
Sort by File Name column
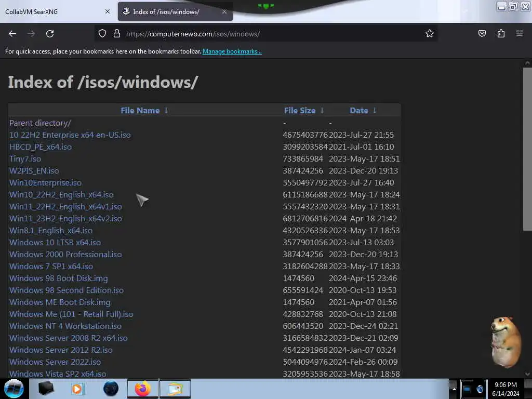[x=140, y=111]
